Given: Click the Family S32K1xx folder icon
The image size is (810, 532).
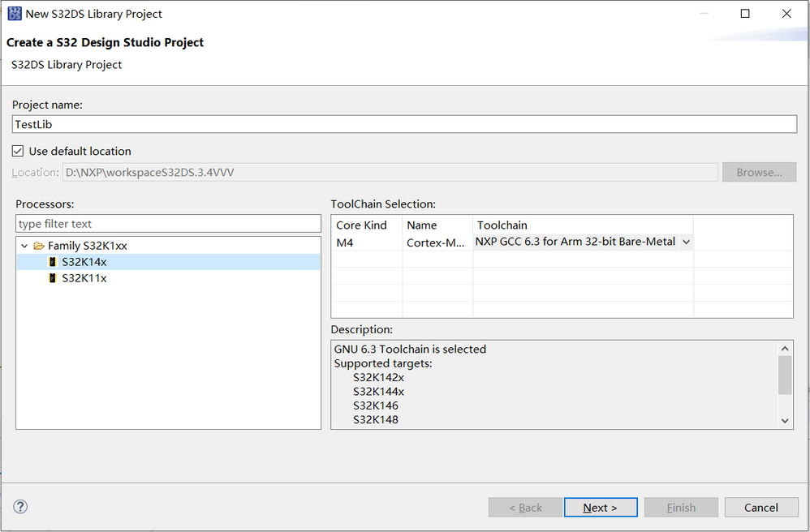Looking at the screenshot, I should (39, 246).
